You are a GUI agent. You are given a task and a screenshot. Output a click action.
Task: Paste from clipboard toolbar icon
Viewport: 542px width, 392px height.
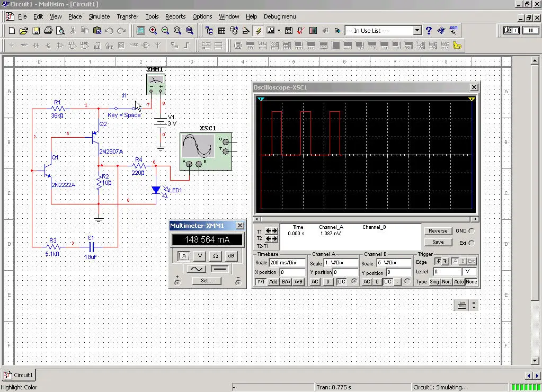click(97, 31)
